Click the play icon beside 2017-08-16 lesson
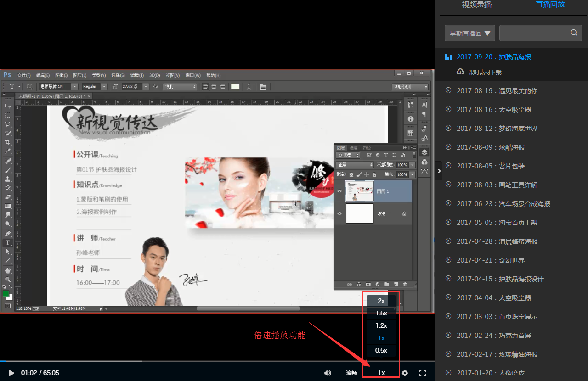Image resolution: width=588 pixels, height=381 pixels. (448, 109)
